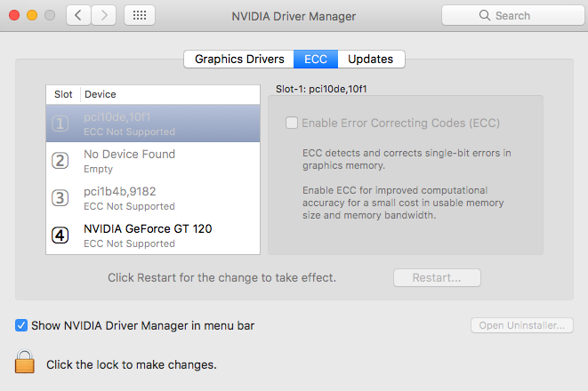Minimize the window with the yellow button

(x=32, y=15)
